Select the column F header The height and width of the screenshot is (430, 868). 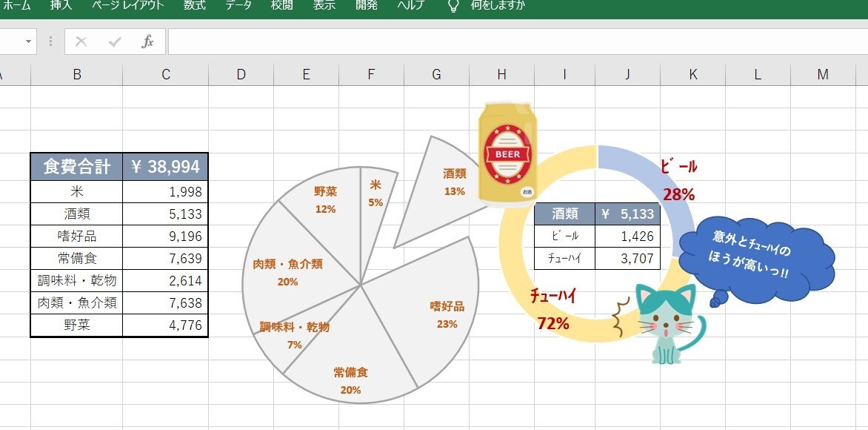[372, 75]
